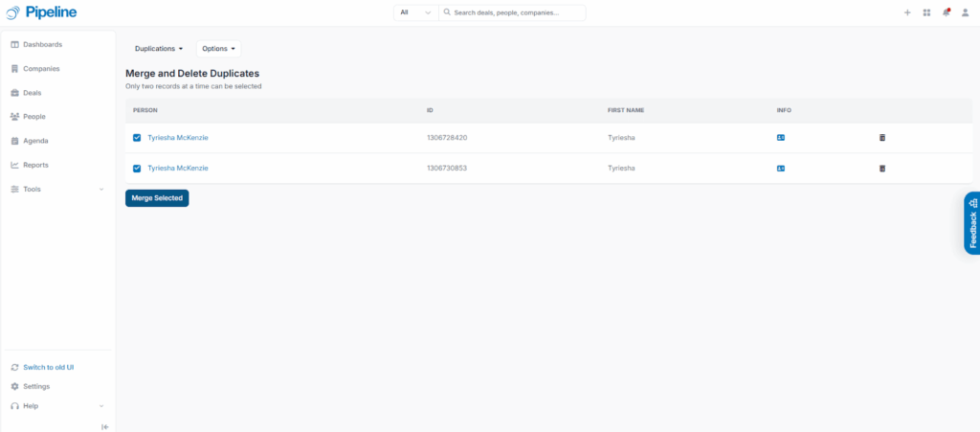Collapse the sidebar using the arrow icon

point(104,426)
